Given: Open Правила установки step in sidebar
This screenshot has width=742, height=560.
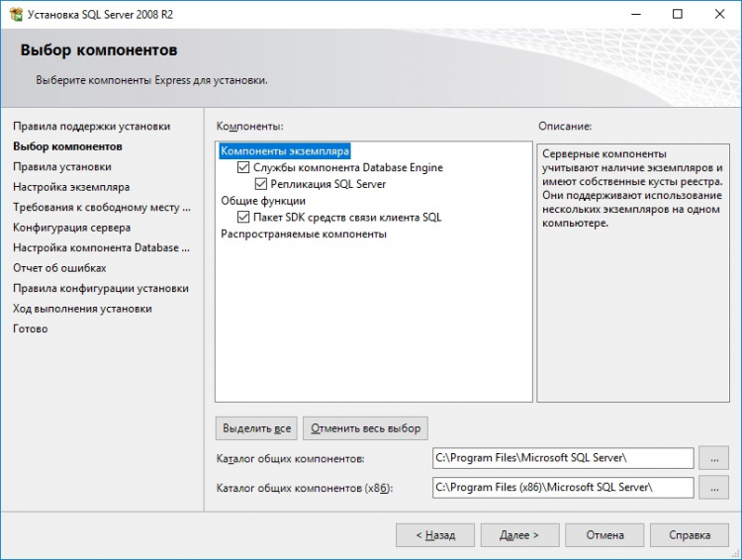Looking at the screenshot, I should click(62, 166).
